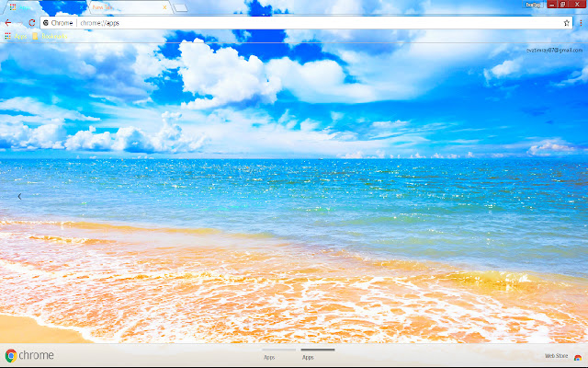
Task: Open the Web Store link
Action: click(556, 356)
